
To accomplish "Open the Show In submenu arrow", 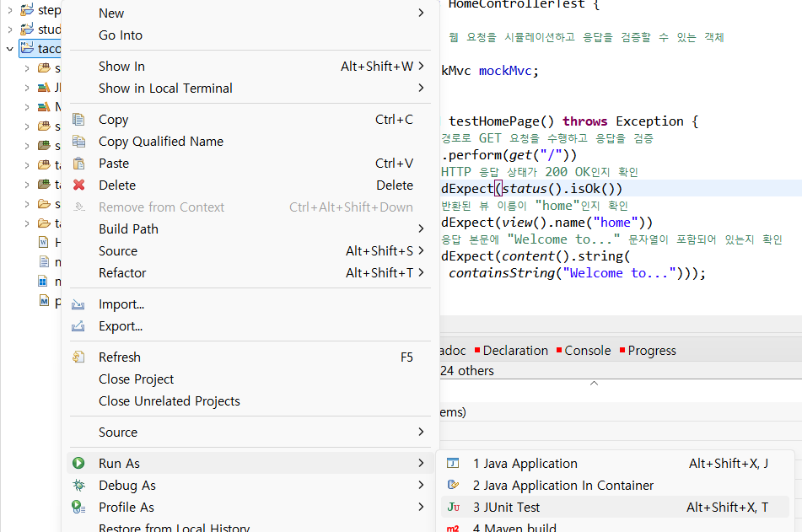I will [x=421, y=66].
